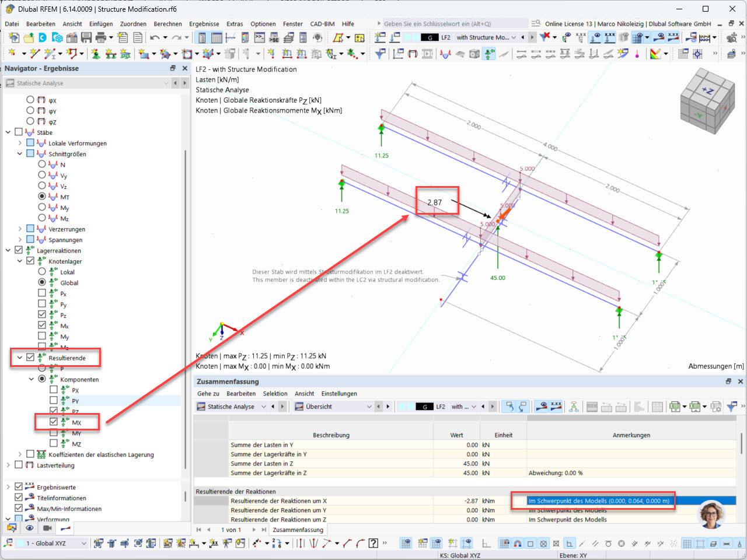Image resolution: width=747 pixels, height=560 pixels.
Task: Uncheck the Resultierende checkbox
Action: 30,358
